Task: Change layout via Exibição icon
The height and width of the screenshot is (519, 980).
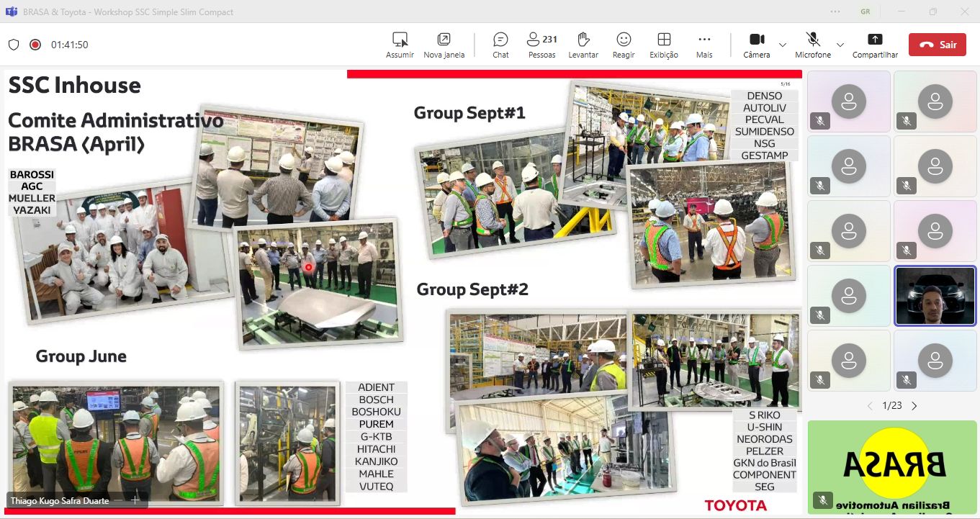Action: (x=664, y=40)
